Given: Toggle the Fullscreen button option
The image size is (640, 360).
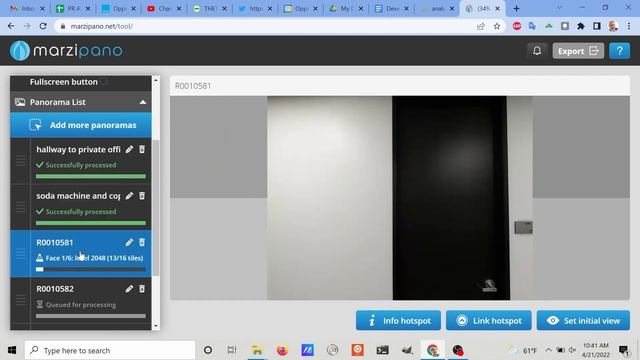Looking at the screenshot, I should tap(104, 82).
